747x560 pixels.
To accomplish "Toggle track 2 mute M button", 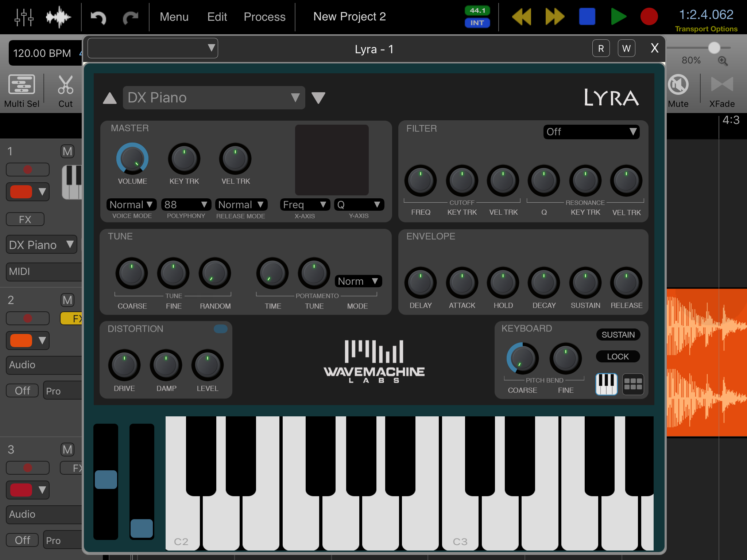I will click(67, 300).
